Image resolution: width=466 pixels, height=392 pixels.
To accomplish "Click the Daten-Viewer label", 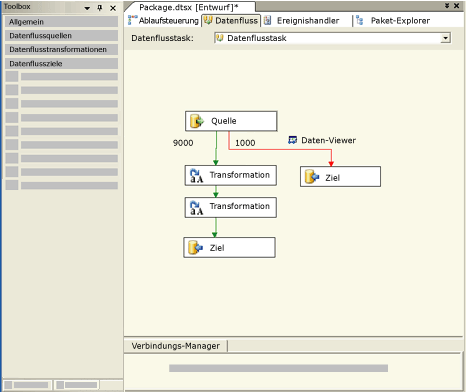I will coord(329,140).
